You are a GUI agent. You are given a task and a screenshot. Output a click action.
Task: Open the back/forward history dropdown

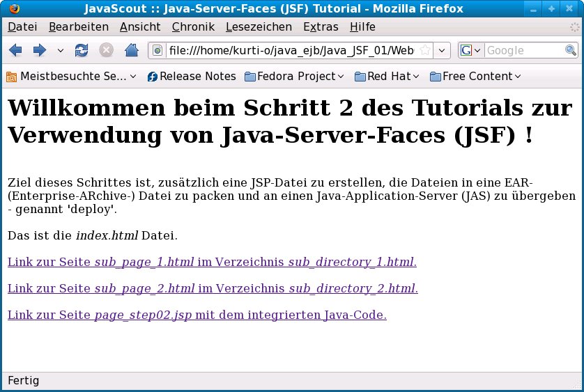[x=60, y=50]
